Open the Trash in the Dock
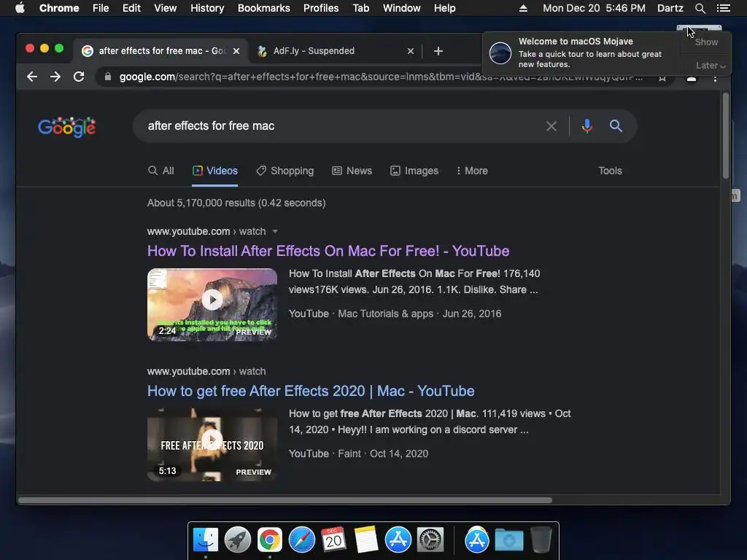747x560 pixels. [x=541, y=540]
